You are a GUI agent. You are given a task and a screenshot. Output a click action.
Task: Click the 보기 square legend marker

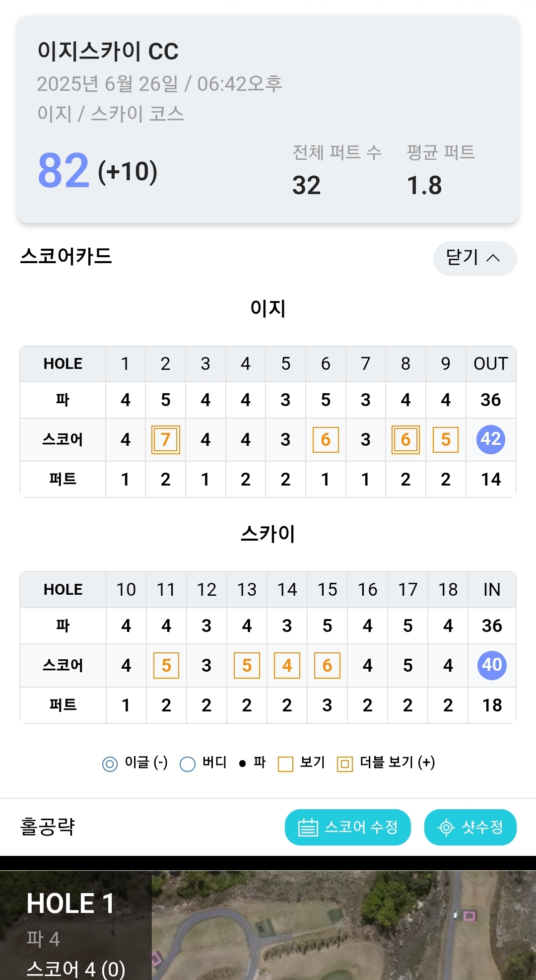(x=285, y=764)
